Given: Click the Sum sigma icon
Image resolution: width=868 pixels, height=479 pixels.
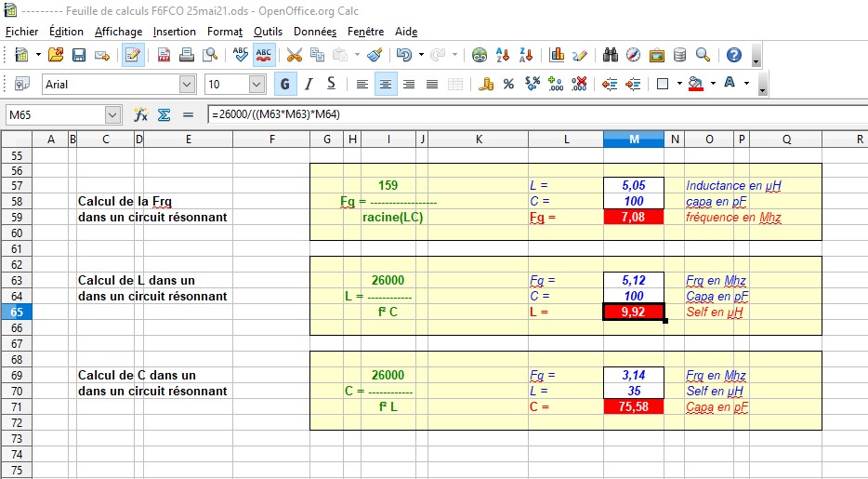Looking at the screenshot, I should pyautogui.click(x=164, y=115).
